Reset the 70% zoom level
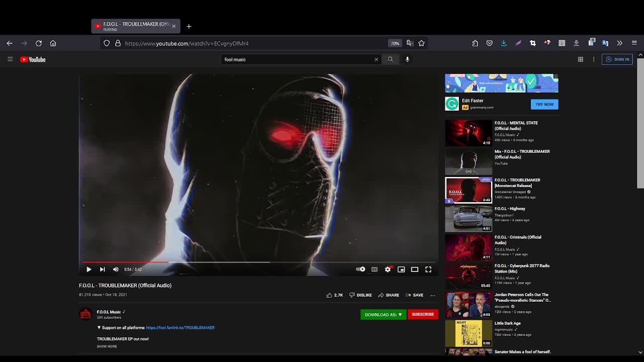The image size is (644, 362). click(395, 43)
